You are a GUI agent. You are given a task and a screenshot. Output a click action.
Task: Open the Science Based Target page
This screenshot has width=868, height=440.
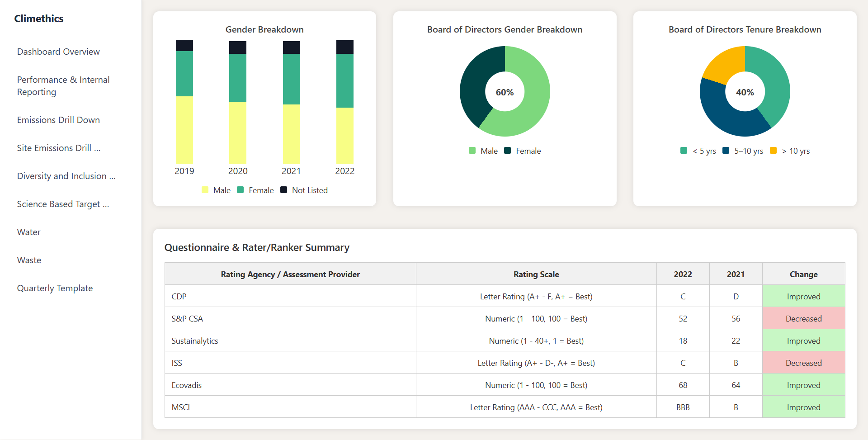click(x=63, y=204)
